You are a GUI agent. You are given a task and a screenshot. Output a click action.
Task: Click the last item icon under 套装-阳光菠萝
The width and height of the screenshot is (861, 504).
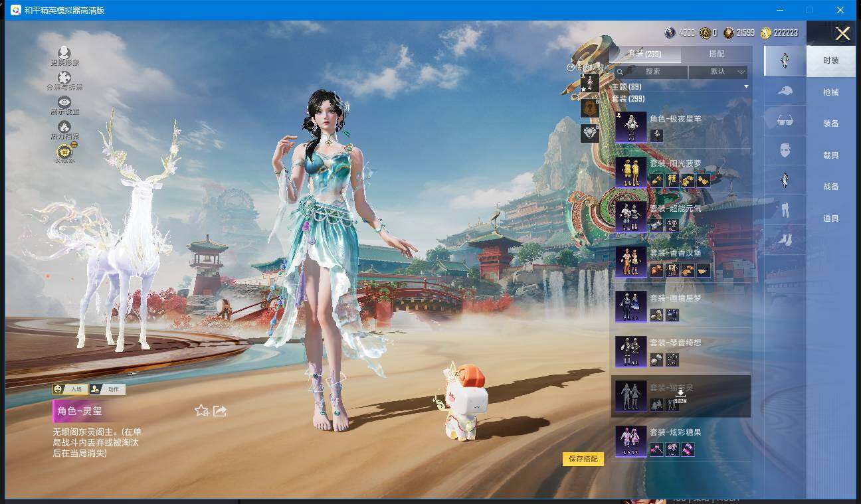pos(704,180)
